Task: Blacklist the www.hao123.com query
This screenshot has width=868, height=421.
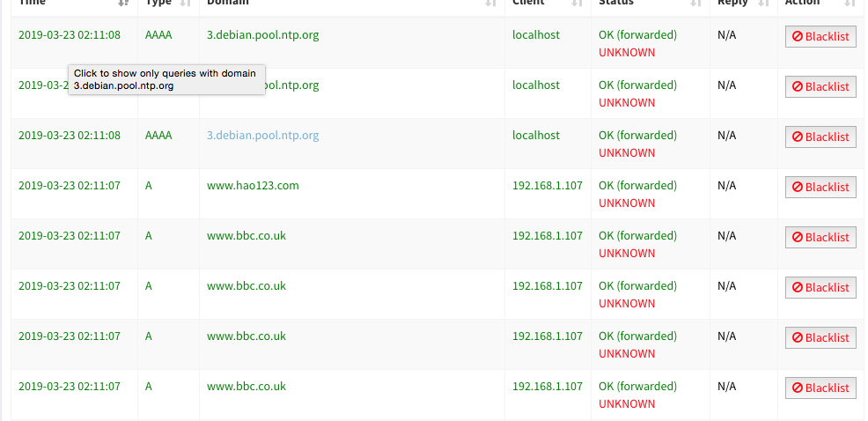Action: pyautogui.click(x=820, y=188)
